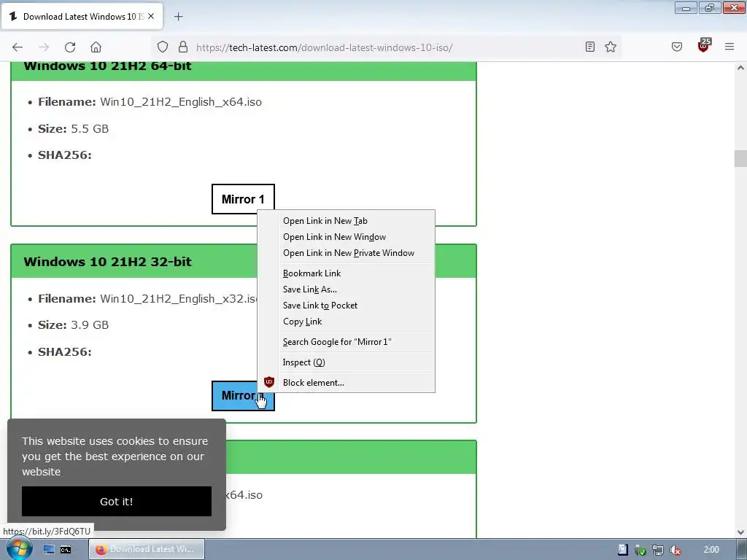Screen dimensions: 747x560
Task: Click highlighted Mirror 1 button under 32-bit
Action: point(243,396)
